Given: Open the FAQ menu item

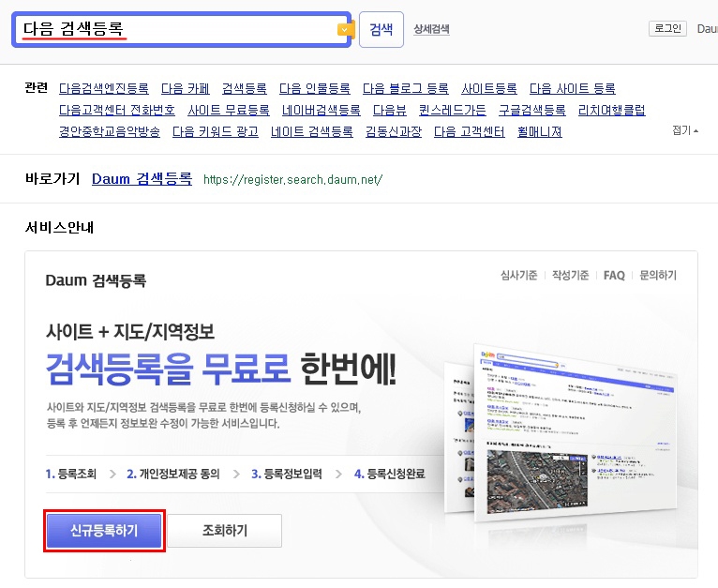Looking at the screenshot, I should pos(614,276).
